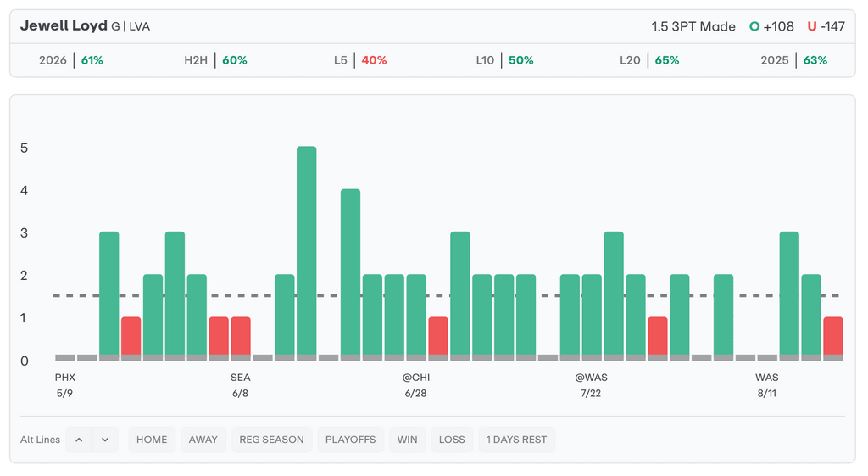Open the 2026 season 61% stat
The image size is (868, 476).
coord(71,60)
